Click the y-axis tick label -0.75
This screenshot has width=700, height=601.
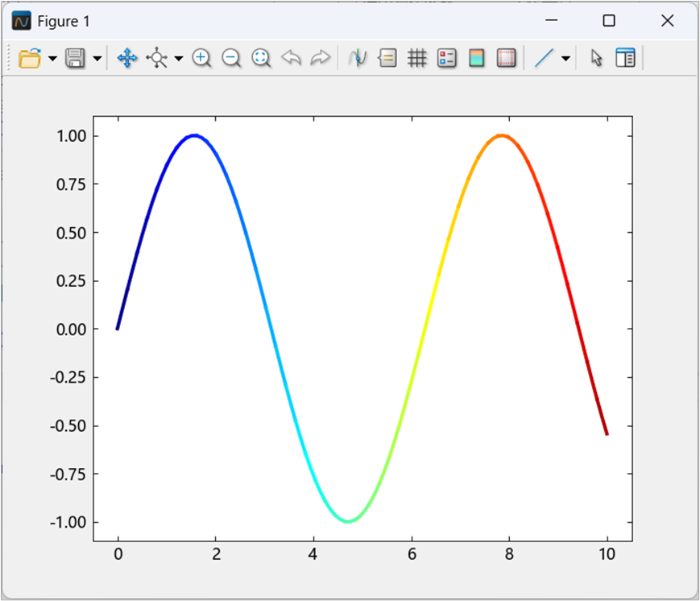tap(68, 475)
